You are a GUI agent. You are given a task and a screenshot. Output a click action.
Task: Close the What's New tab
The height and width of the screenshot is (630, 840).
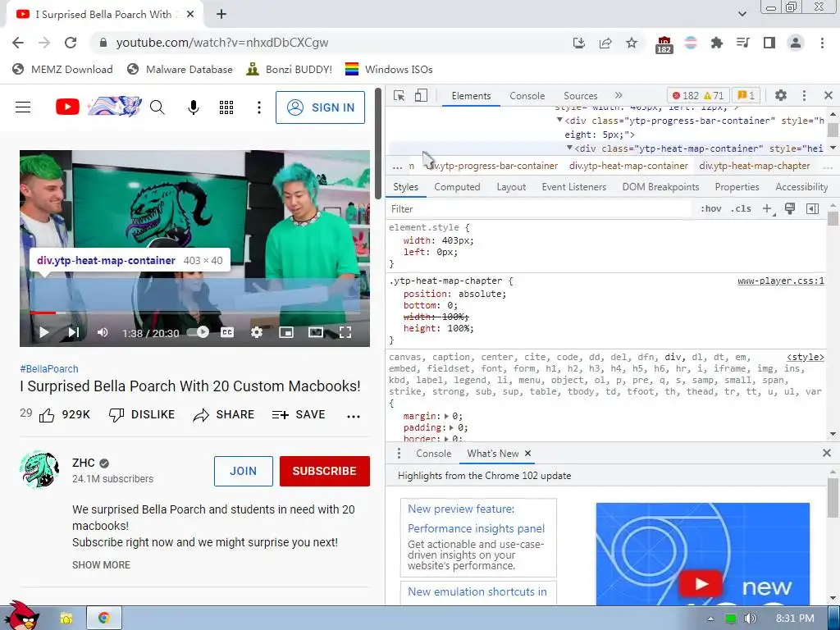tap(527, 454)
